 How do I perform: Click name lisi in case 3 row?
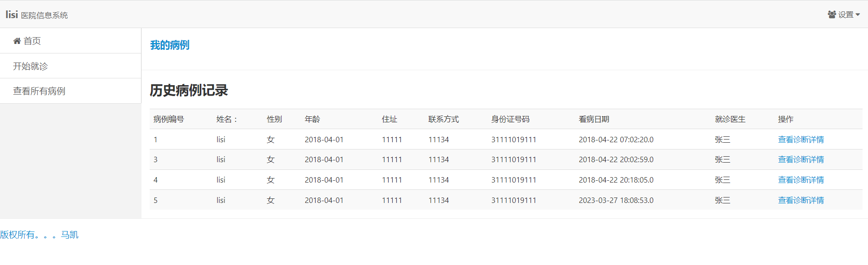point(221,159)
